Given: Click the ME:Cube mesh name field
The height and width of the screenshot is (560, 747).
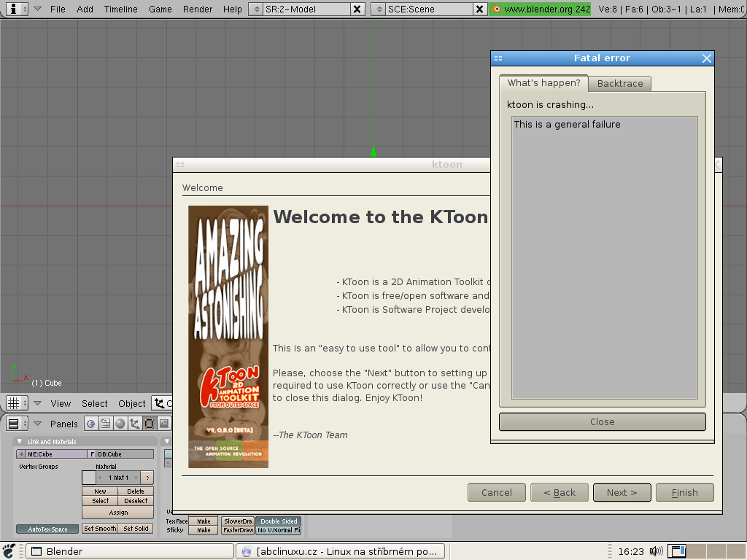Looking at the screenshot, I should [57, 454].
